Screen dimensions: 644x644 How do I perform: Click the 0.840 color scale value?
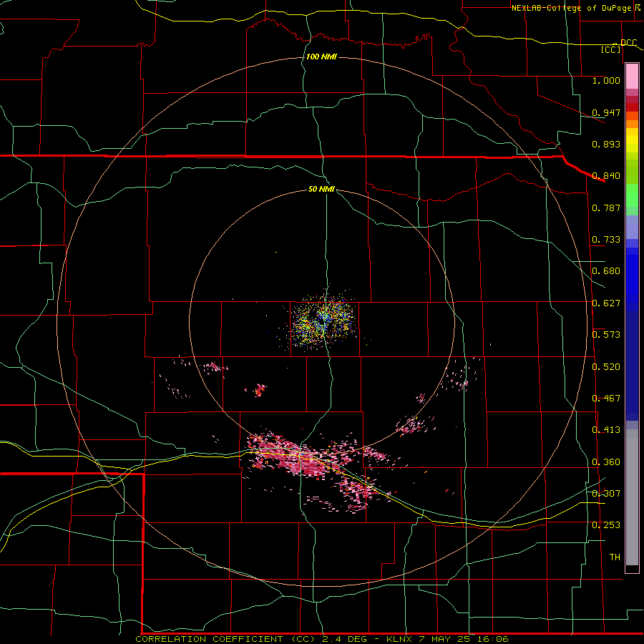click(x=606, y=176)
